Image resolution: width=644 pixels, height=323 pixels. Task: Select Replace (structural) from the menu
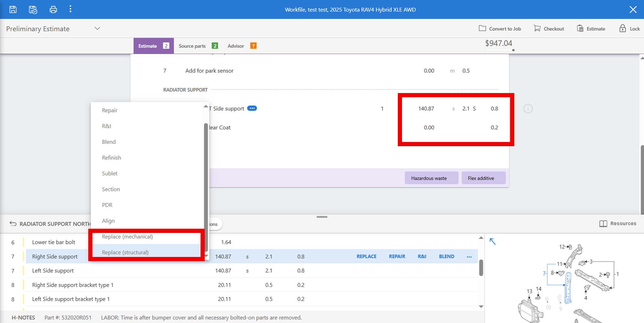(125, 252)
